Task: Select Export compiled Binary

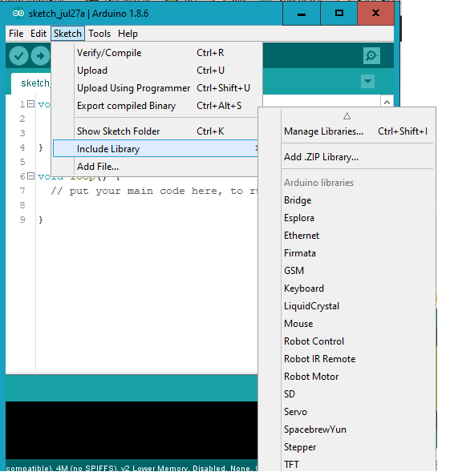Action: tap(156, 106)
